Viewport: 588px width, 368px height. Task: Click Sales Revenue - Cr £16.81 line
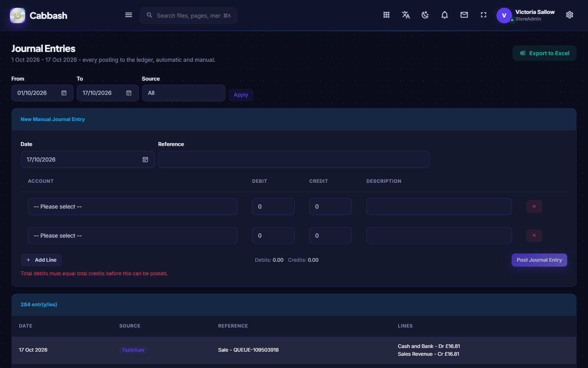(x=428, y=354)
